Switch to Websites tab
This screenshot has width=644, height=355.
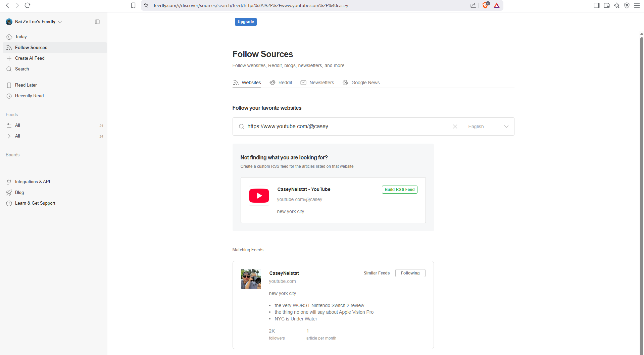pyautogui.click(x=247, y=83)
